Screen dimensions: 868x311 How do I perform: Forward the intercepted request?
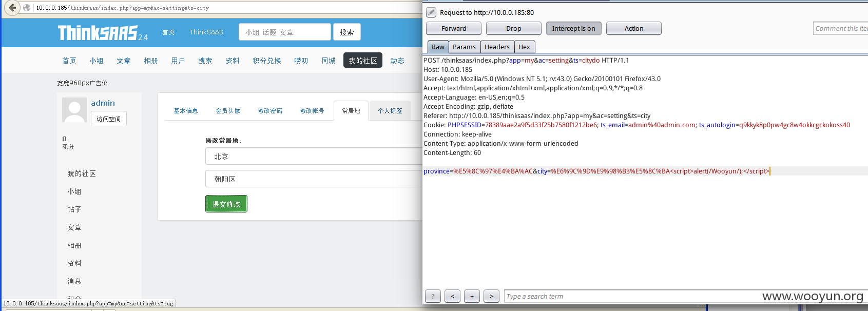[454, 28]
